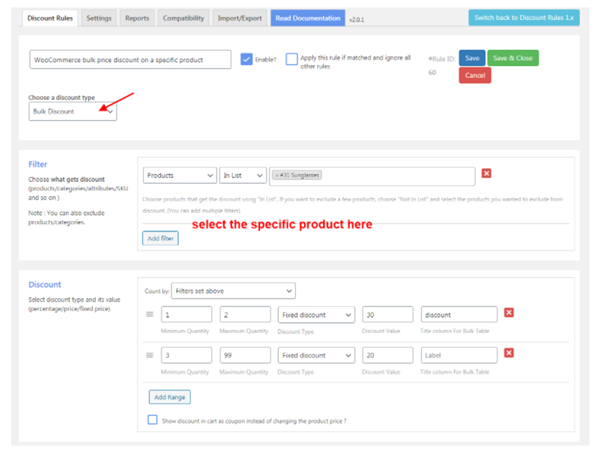Grab the drag handle of second range row
Viewport: 602px width, 453px height.
point(151,354)
